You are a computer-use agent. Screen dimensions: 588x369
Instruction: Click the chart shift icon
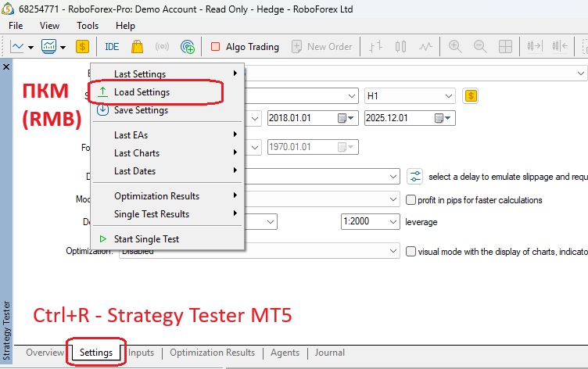[560, 46]
